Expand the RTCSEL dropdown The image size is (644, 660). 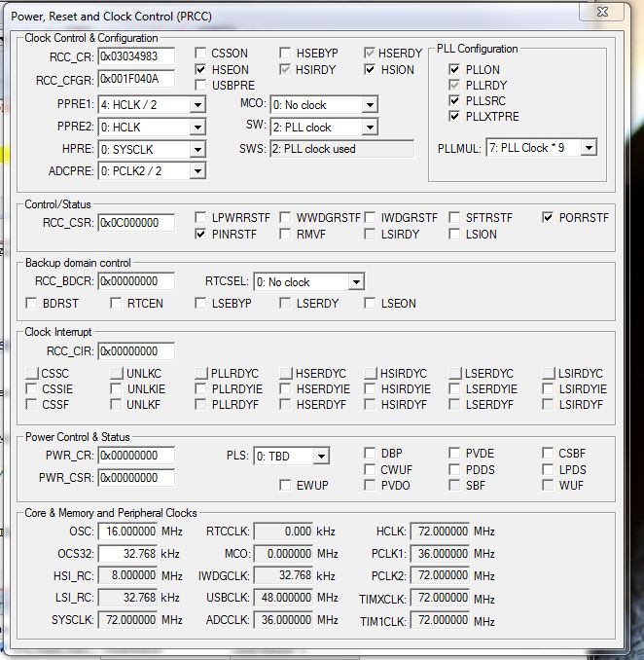[356, 282]
